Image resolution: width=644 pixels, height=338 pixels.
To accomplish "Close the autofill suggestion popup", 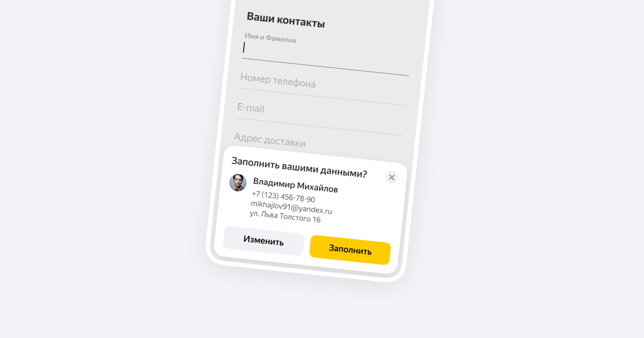I will coord(392,177).
